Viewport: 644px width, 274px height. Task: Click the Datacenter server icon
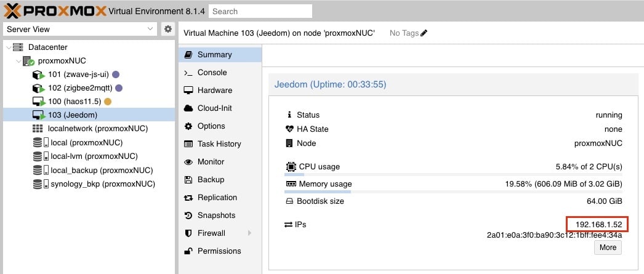tap(18, 47)
